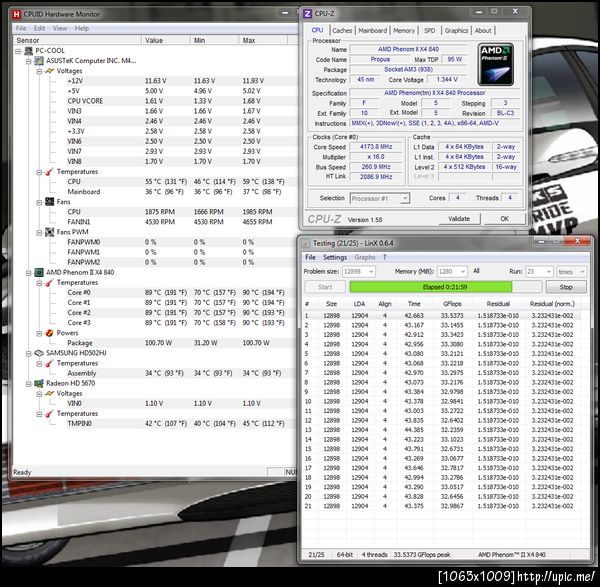Open the Help menu in Hardware Monitor
The width and height of the screenshot is (600, 587).
click(82, 28)
